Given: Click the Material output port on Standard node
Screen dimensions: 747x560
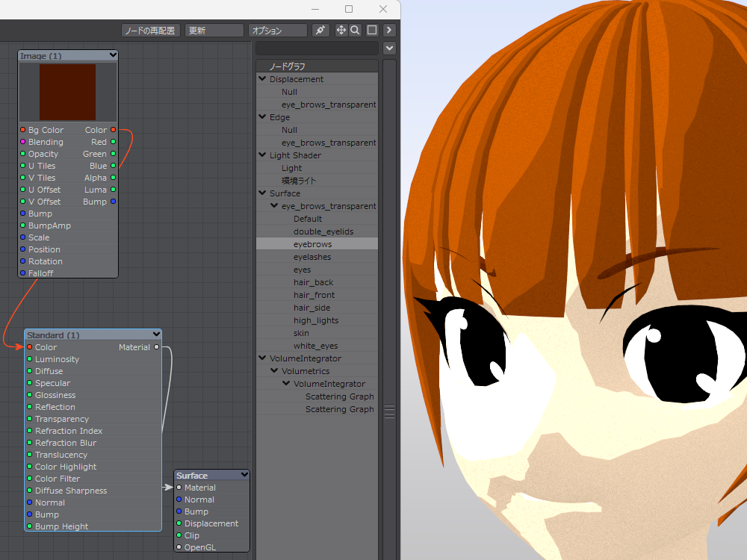Looking at the screenshot, I should click(x=156, y=347).
